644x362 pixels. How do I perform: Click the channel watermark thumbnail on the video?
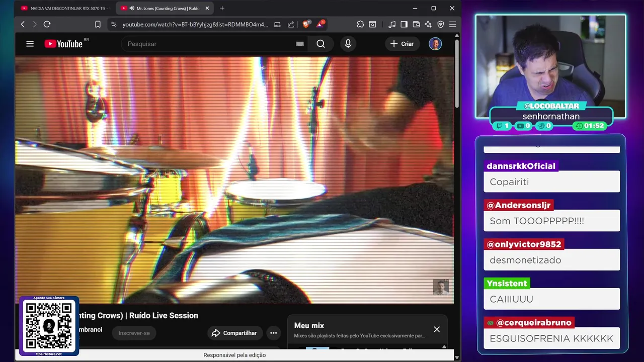point(441,288)
